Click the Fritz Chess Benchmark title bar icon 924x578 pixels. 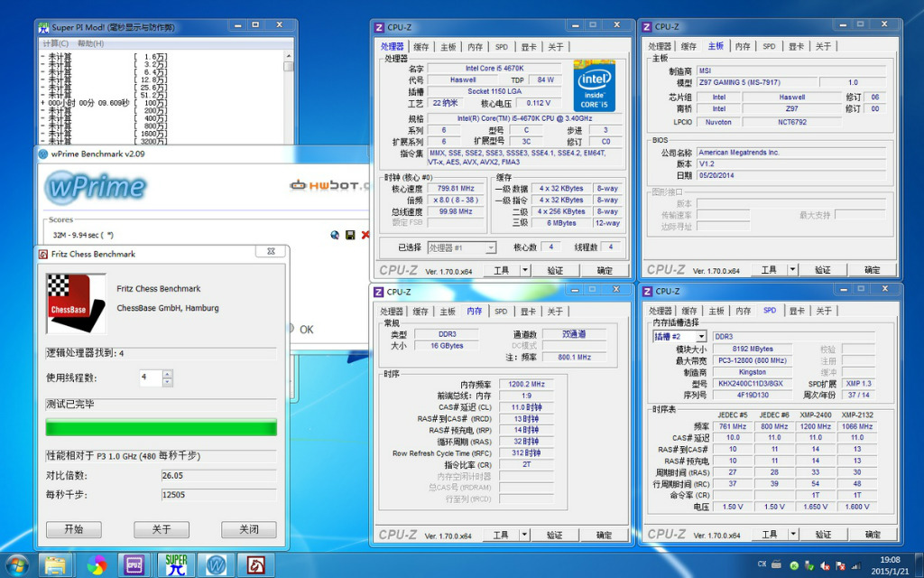[42, 254]
